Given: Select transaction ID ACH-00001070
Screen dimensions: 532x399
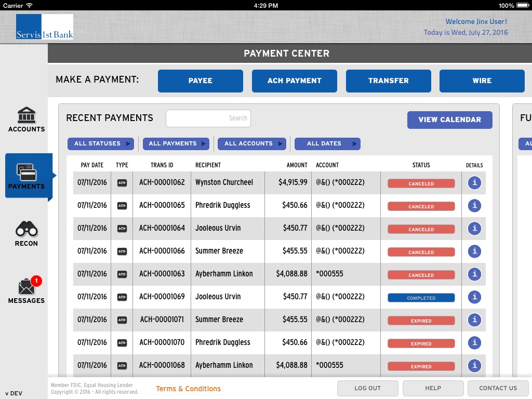Looking at the screenshot, I should click(162, 342).
